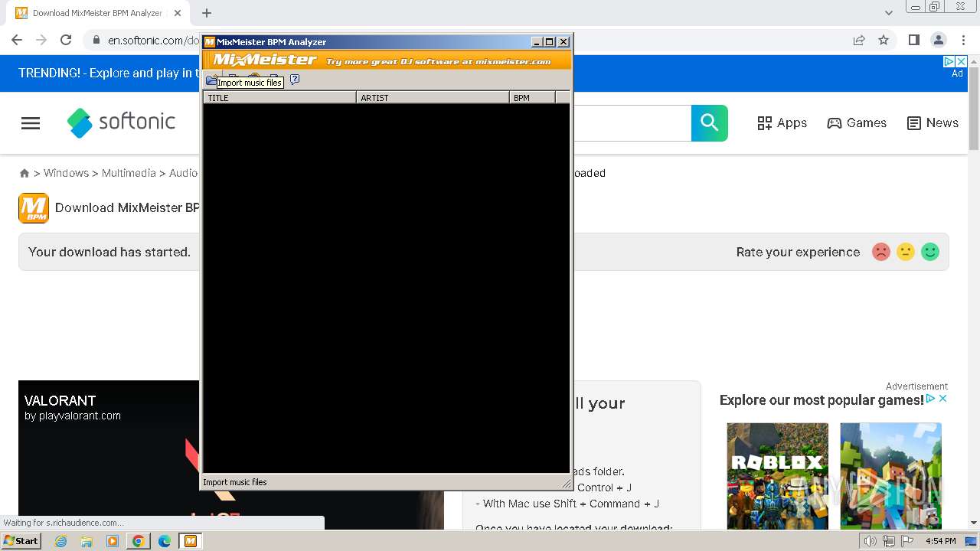This screenshot has width=980, height=551.
Task: Share this page via the share icon
Action: [859, 40]
